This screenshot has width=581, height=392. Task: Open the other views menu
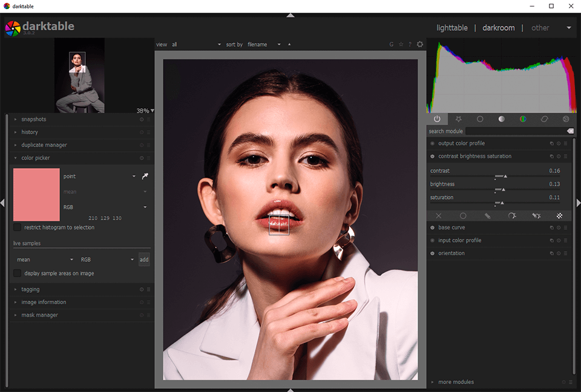pos(540,28)
